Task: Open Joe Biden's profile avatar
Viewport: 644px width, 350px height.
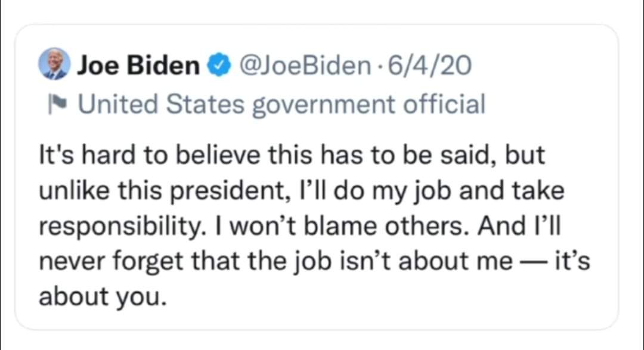Action: point(54,64)
